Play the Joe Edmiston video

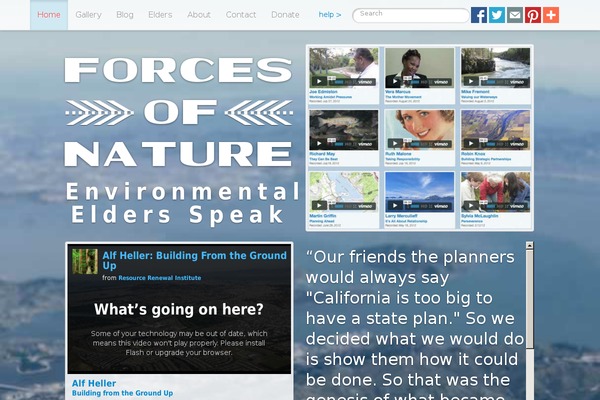point(319,82)
